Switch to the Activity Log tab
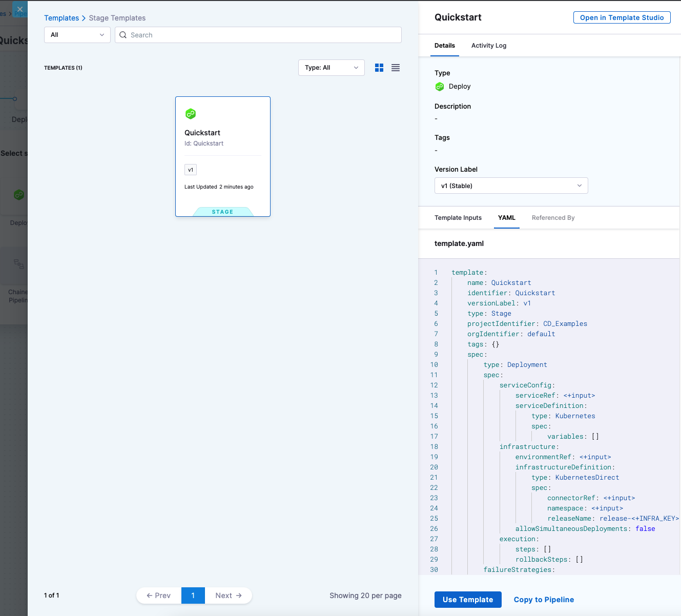The width and height of the screenshot is (681, 616). pos(488,46)
